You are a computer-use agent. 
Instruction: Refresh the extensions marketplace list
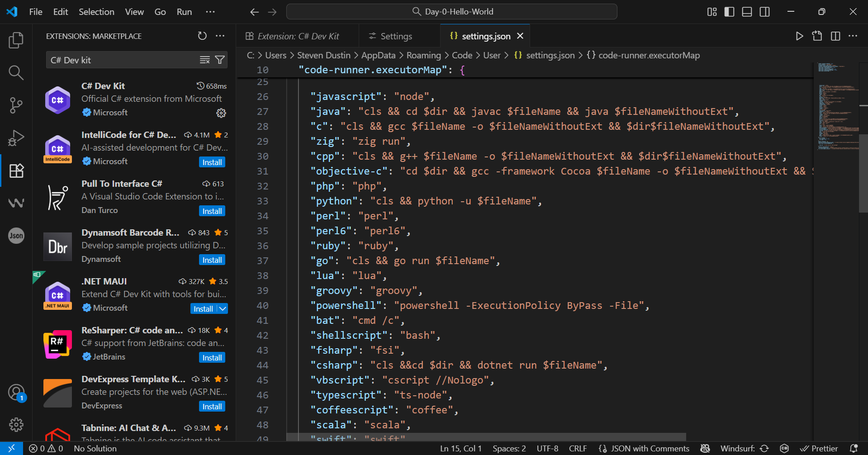pyautogui.click(x=202, y=36)
